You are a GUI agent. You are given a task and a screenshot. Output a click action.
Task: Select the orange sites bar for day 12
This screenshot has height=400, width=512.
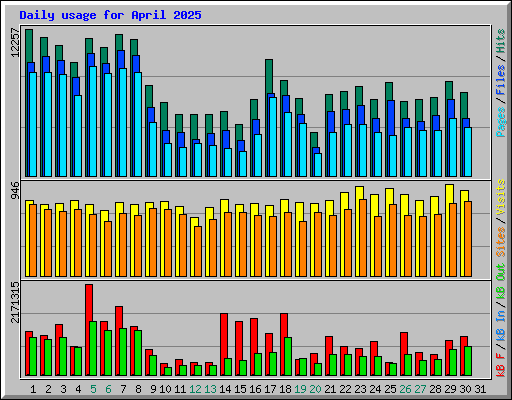point(198,251)
